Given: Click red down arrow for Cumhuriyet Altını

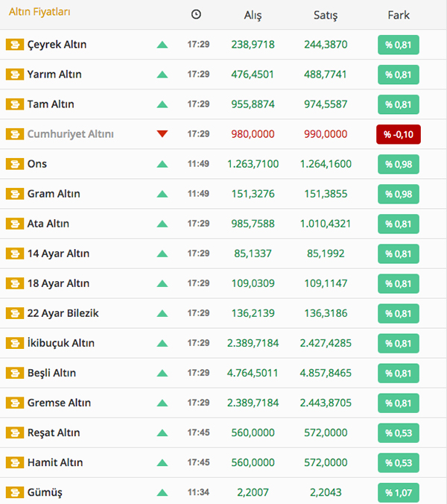Looking at the screenshot, I should [162, 134].
